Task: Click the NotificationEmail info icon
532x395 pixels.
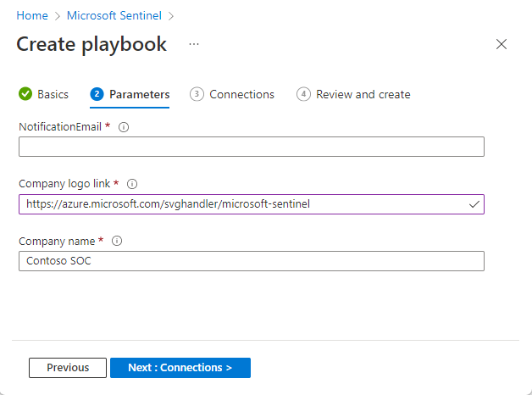Action: [124, 127]
